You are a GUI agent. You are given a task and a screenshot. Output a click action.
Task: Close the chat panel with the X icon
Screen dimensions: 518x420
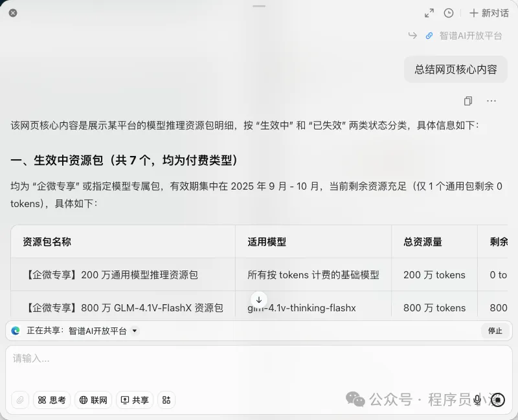tap(13, 13)
